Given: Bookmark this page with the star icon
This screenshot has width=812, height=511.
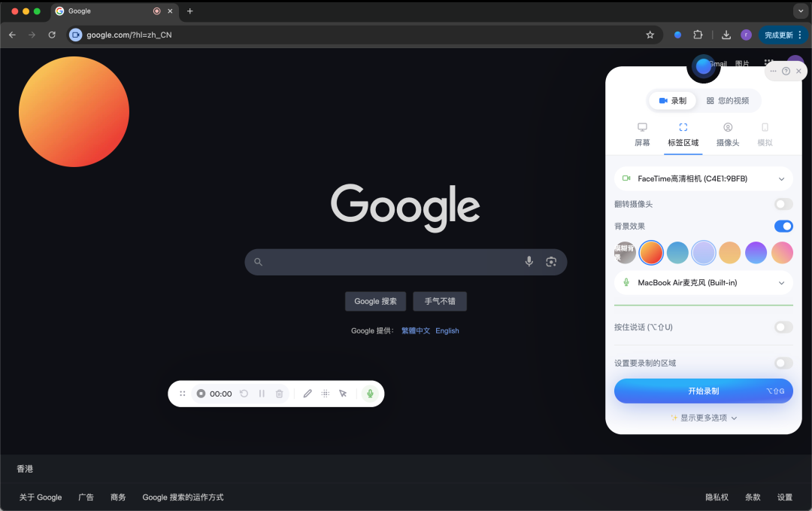Looking at the screenshot, I should (650, 35).
